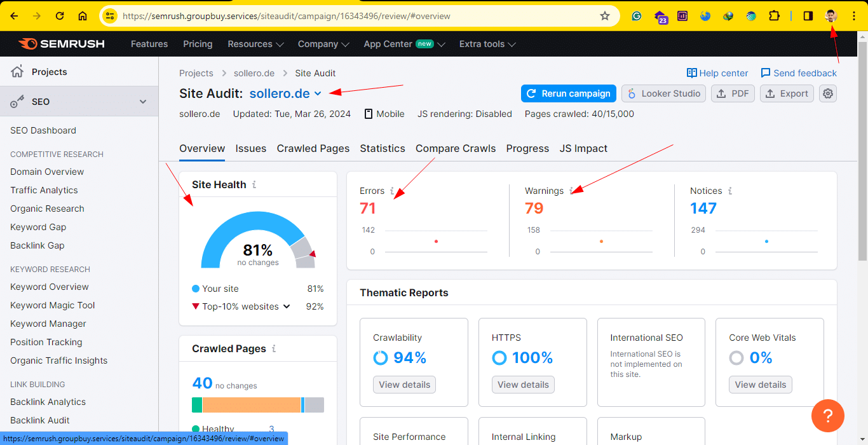Screen dimensions: 868x445
Task: Toggle the browser side panel icon
Action: tap(808, 16)
